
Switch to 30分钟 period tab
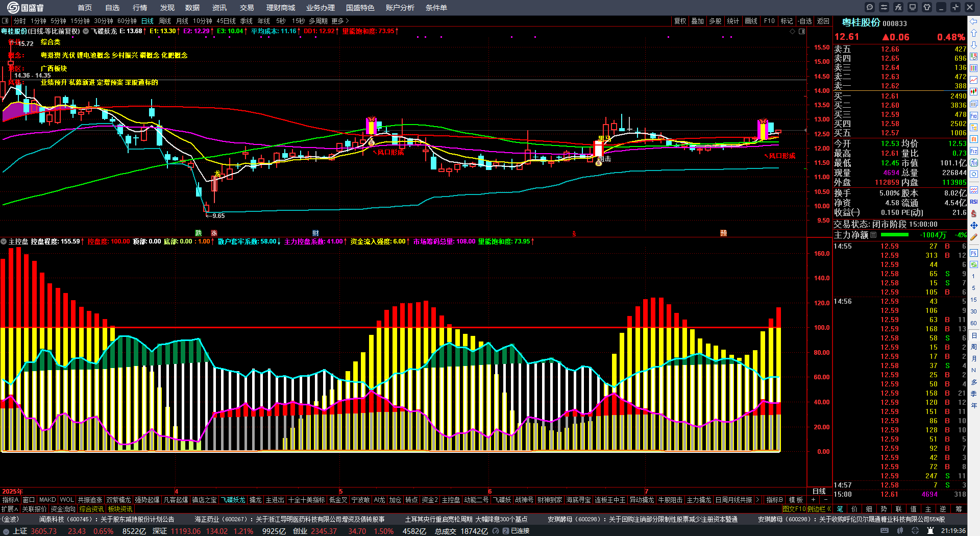[104, 21]
